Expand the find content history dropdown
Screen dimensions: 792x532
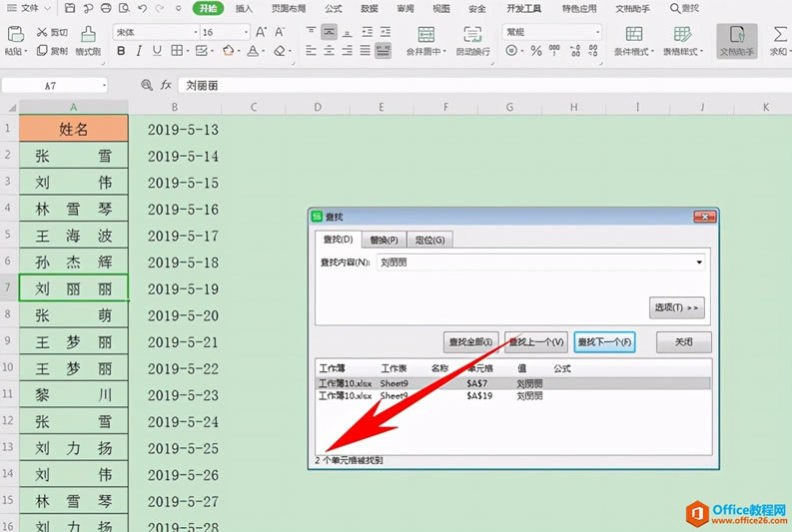699,263
